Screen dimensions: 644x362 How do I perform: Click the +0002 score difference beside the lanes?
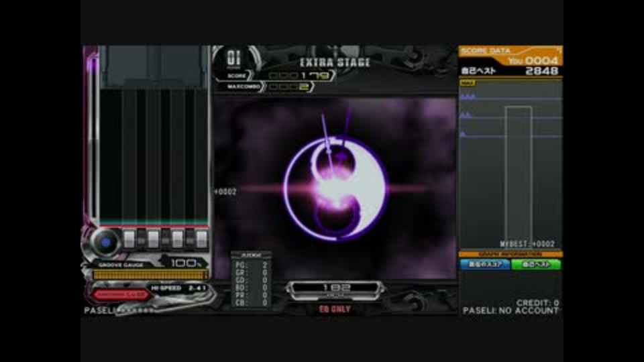coord(225,192)
